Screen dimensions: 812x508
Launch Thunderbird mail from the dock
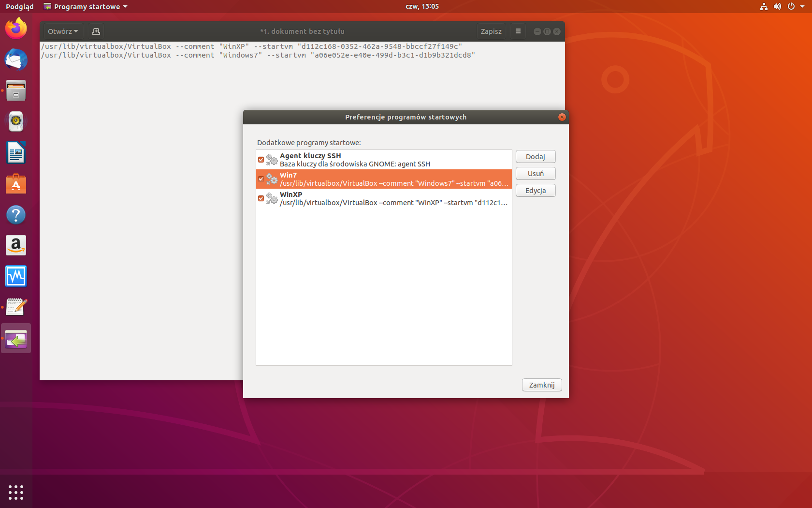(x=16, y=60)
